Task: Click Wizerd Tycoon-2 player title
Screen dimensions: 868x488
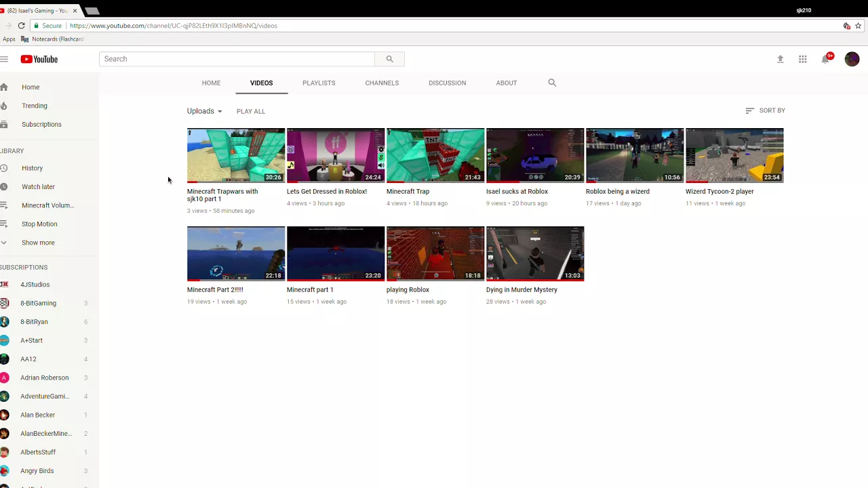Action: click(x=719, y=192)
